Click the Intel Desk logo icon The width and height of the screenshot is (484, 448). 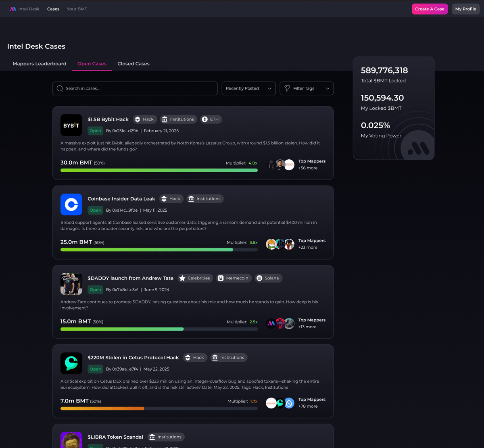pos(13,9)
